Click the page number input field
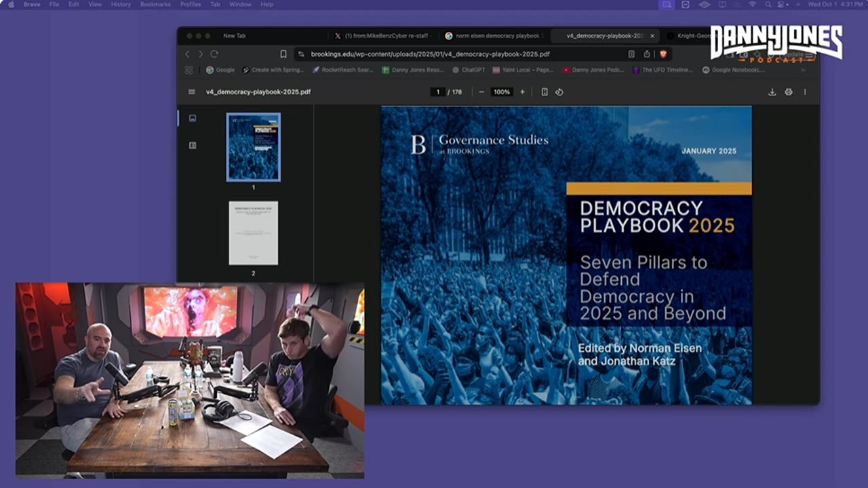This screenshot has width=868, height=488. [438, 92]
